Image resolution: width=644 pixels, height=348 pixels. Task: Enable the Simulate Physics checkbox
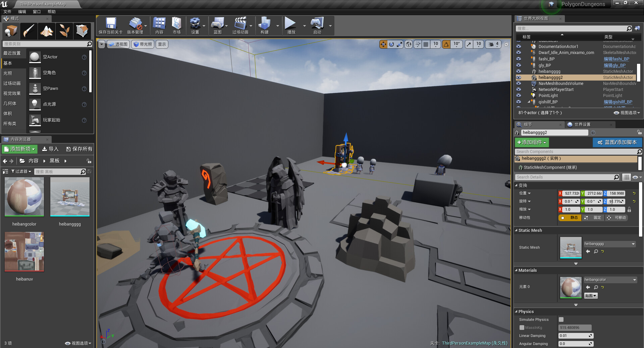561,319
